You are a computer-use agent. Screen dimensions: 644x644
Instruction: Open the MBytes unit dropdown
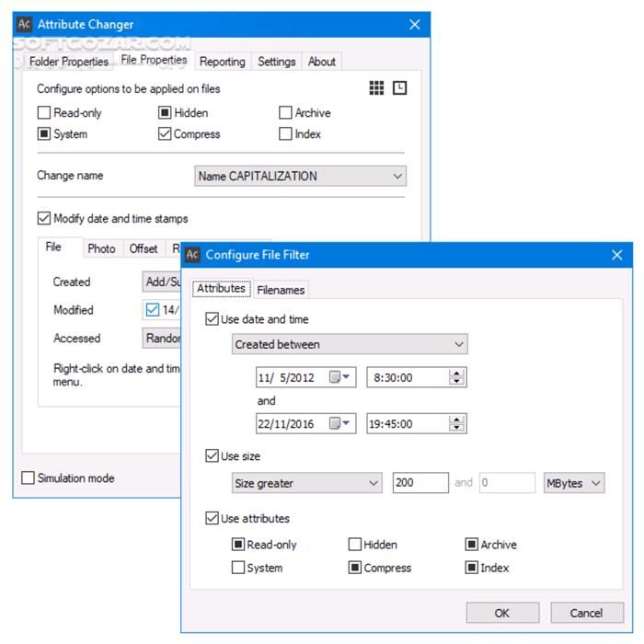point(572,483)
